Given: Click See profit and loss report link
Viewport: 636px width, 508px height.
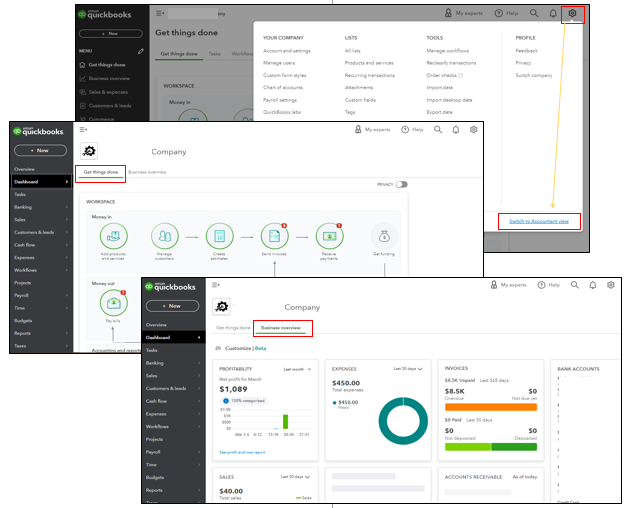Looking at the screenshot, I should (242, 452).
